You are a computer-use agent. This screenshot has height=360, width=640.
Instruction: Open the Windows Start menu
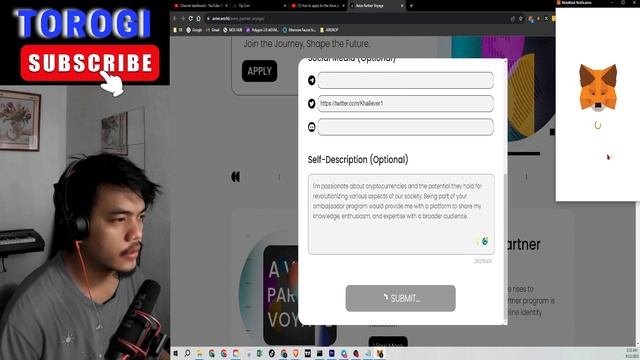(x=176, y=353)
